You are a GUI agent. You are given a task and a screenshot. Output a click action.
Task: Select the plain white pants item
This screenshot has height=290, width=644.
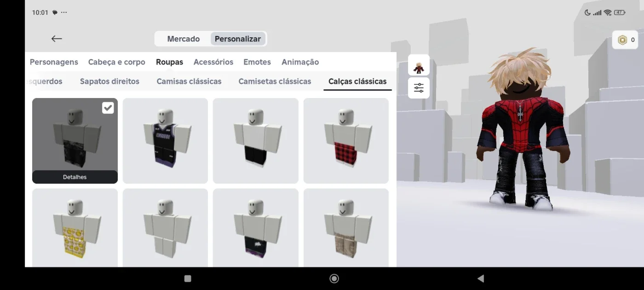tap(165, 228)
